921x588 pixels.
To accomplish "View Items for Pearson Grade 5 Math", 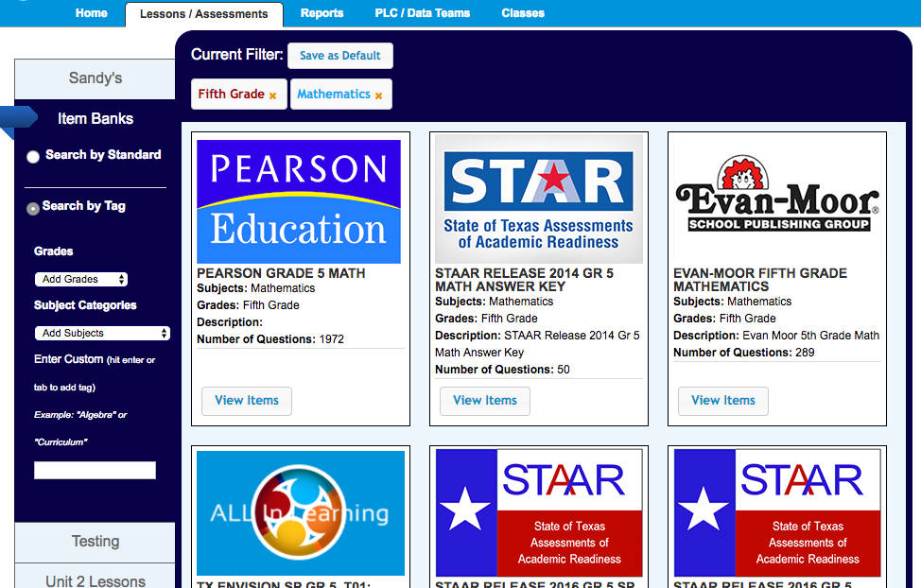I will point(247,401).
